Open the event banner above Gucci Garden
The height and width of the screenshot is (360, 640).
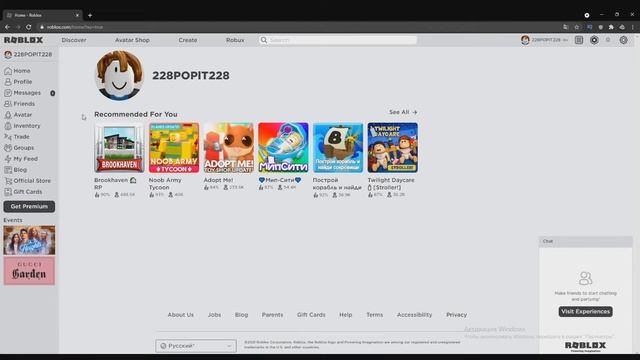pyautogui.click(x=29, y=240)
